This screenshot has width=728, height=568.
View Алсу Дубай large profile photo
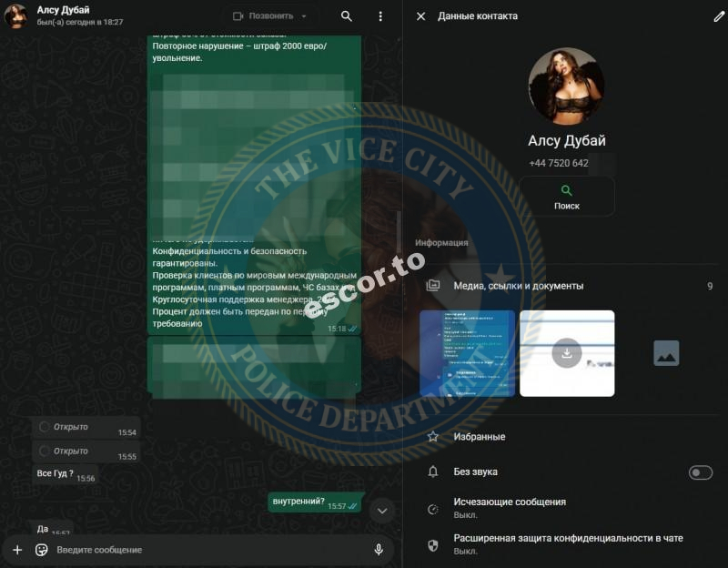click(566, 86)
